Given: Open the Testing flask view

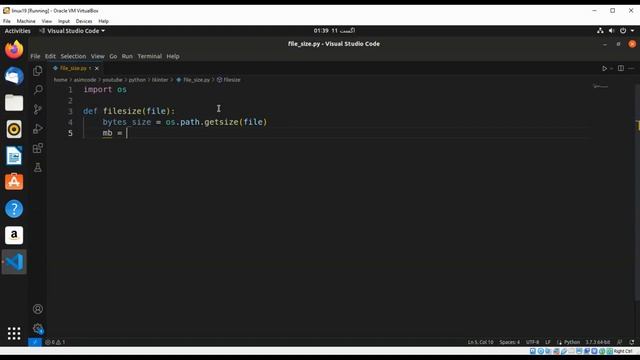Looking at the screenshot, I should (38, 167).
